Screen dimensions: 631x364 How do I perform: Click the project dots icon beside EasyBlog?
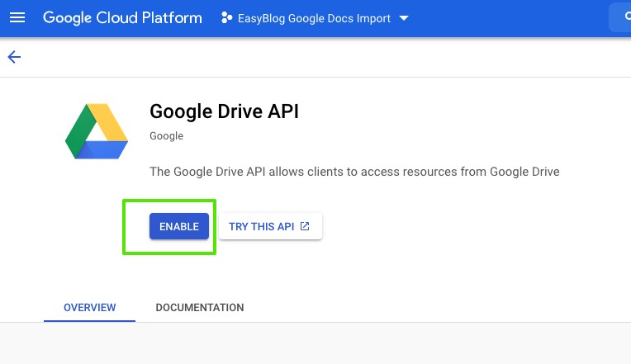coord(226,17)
